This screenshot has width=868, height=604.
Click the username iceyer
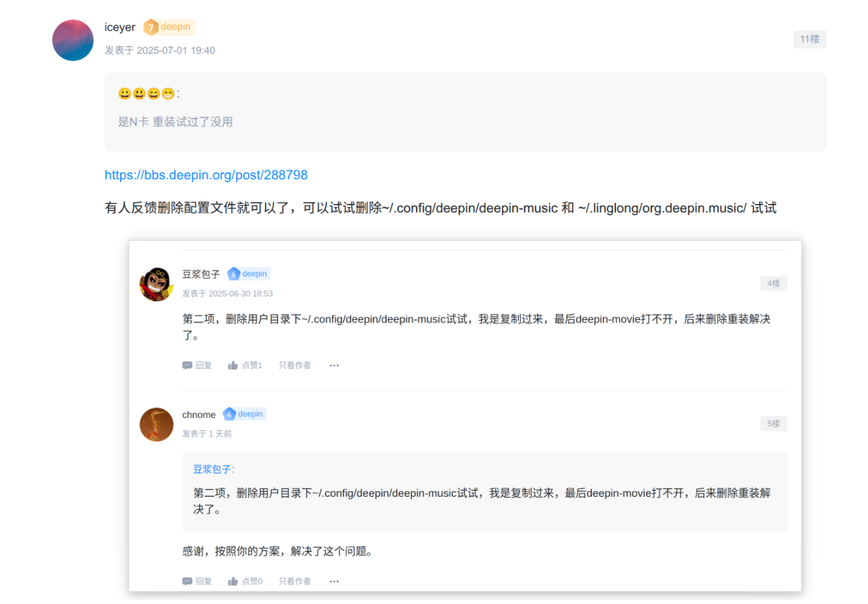(x=120, y=27)
